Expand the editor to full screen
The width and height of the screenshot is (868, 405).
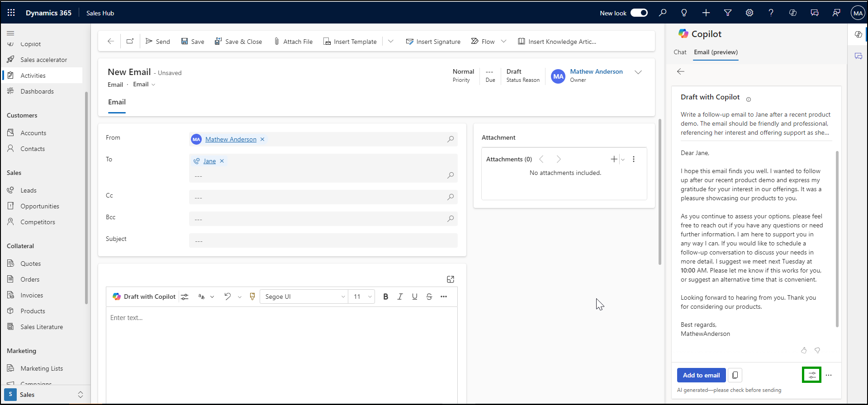(x=450, y=279)
